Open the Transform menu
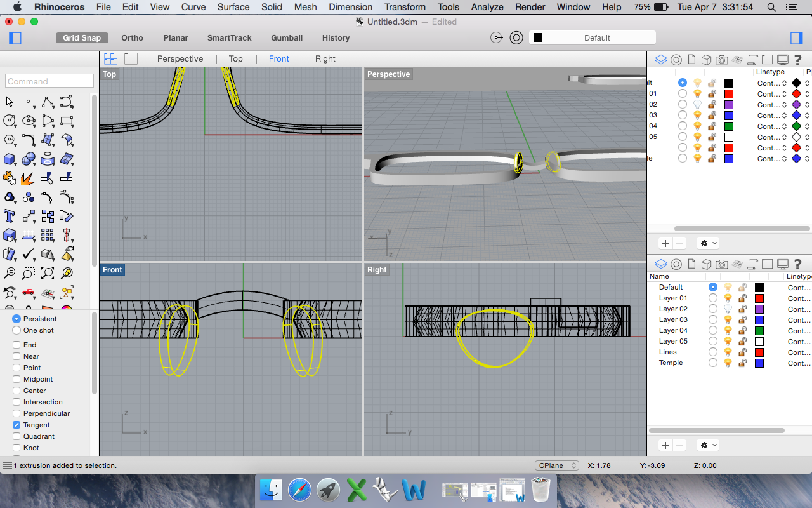 (405, 7)
